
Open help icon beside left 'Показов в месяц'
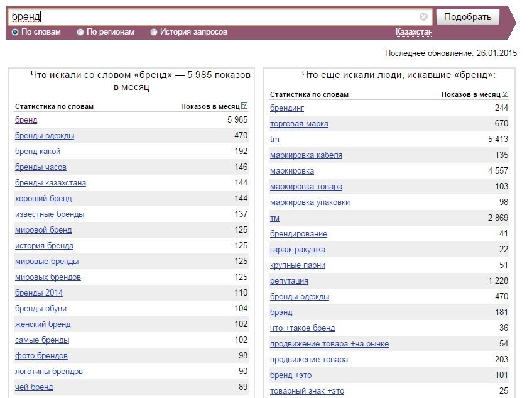pyautogui.click(x=244, y=106)
